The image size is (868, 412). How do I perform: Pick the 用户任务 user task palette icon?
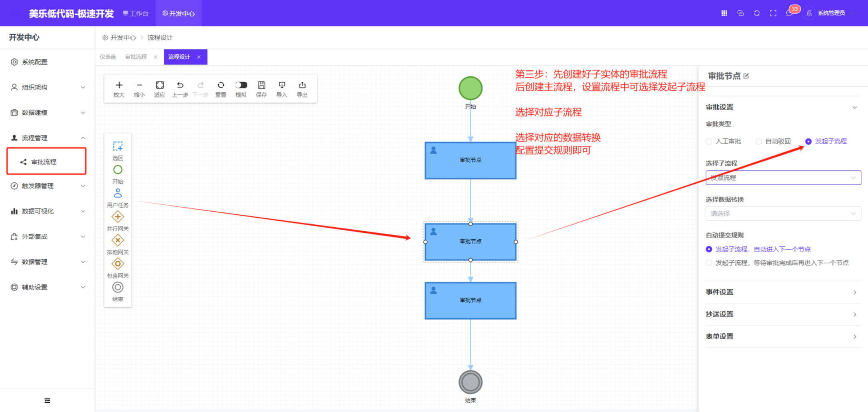pyautogui.click(x=118, y=194)
